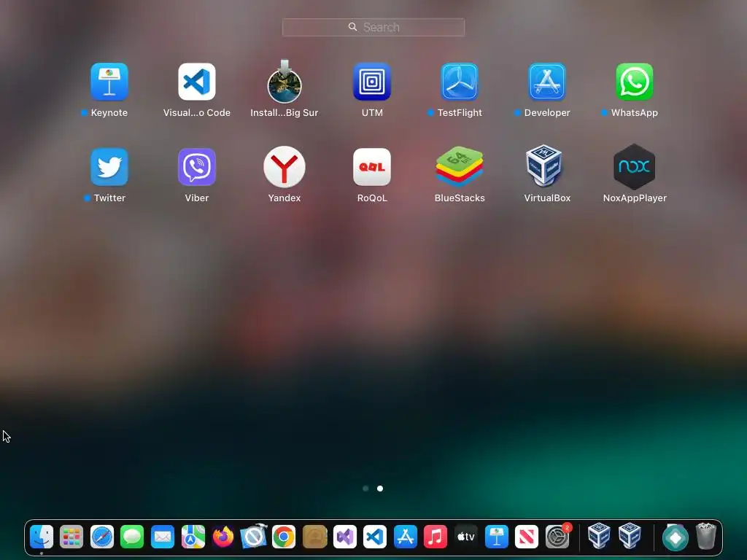
Task: Switch to the first Launchpad page dot
Action: [365, 489]
